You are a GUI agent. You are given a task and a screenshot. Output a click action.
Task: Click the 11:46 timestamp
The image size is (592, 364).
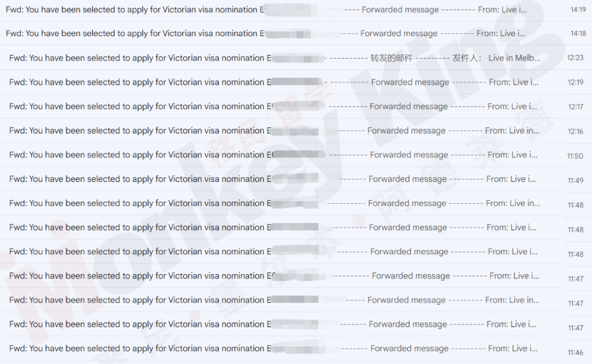pyautogui.click(x=576, y=352)
